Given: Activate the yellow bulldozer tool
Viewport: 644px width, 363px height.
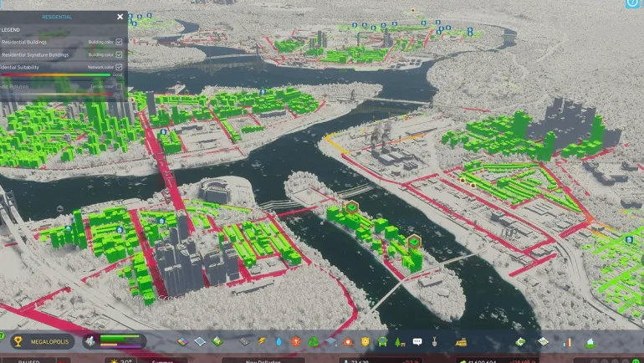Looking at the screenshot, I should click(461, 341).
